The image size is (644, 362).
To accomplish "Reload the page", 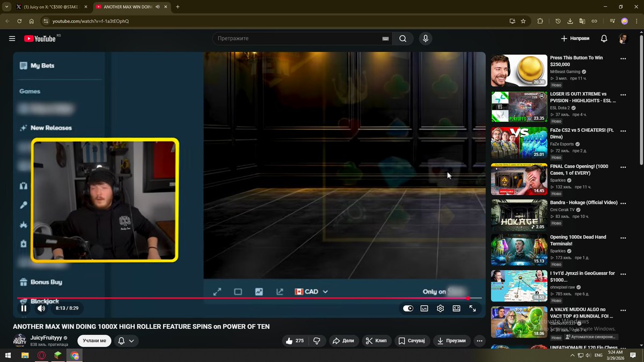I will point(19,21).
